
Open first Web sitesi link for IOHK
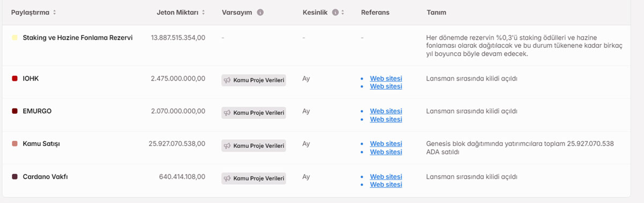[386, 78]
